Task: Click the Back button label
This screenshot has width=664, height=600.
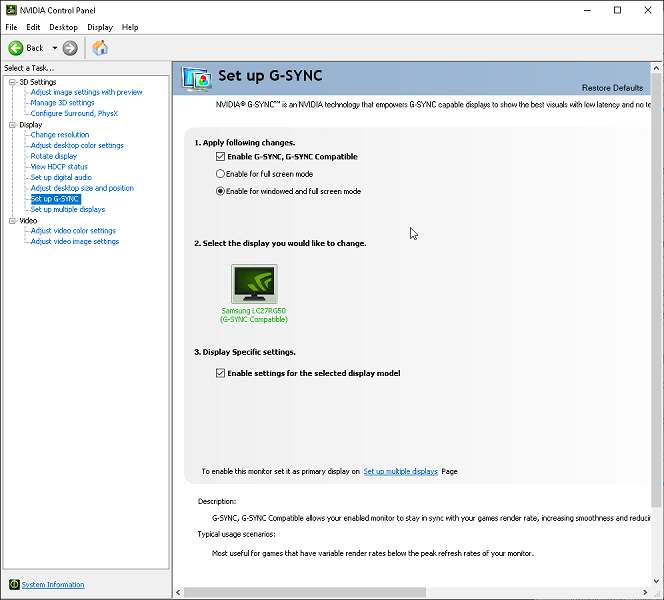Action: (35, 48)
